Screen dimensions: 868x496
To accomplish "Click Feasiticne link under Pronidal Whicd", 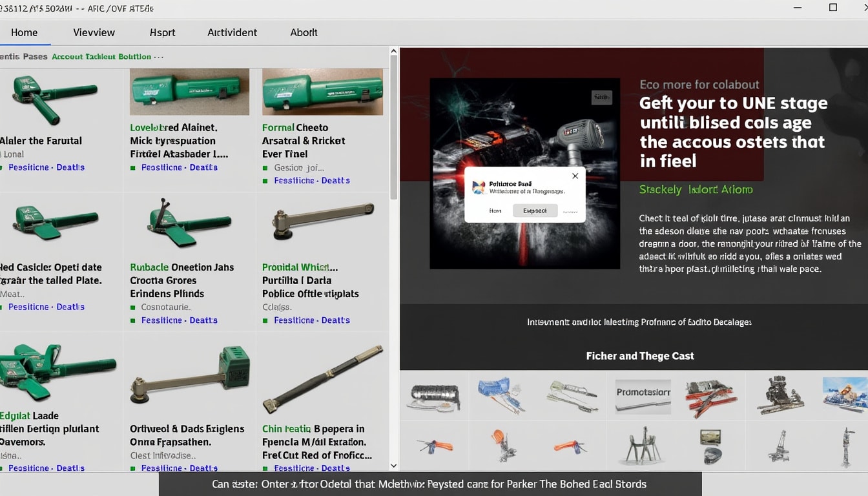I will 294,320.
